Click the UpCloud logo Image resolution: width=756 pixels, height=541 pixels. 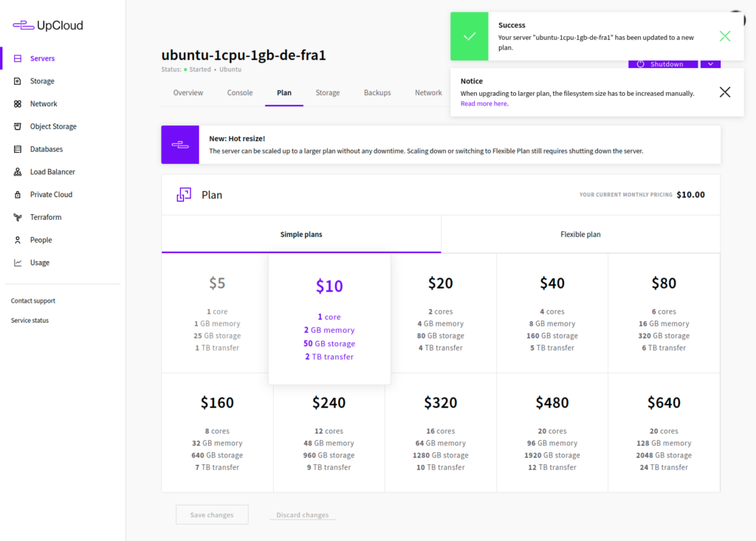point(48,26)
